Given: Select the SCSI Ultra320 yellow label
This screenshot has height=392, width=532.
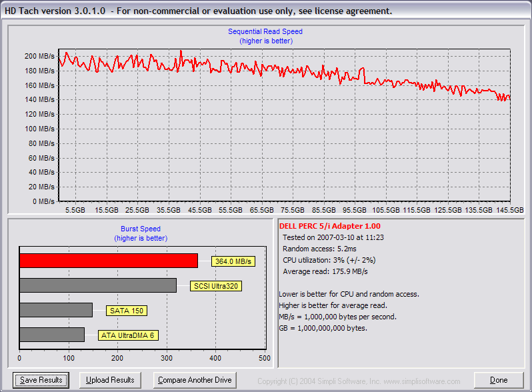Looking at the screenshot, I should click(x=215, y=286).
